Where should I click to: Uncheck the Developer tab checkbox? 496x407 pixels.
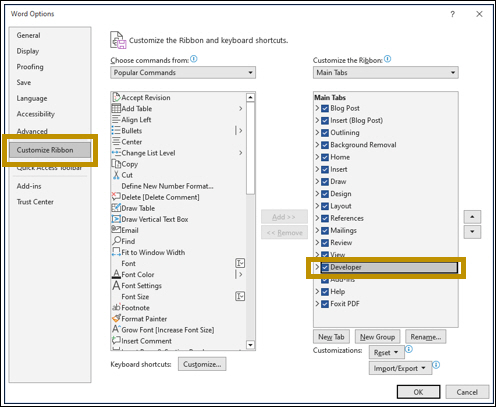(x=325, y=267)
